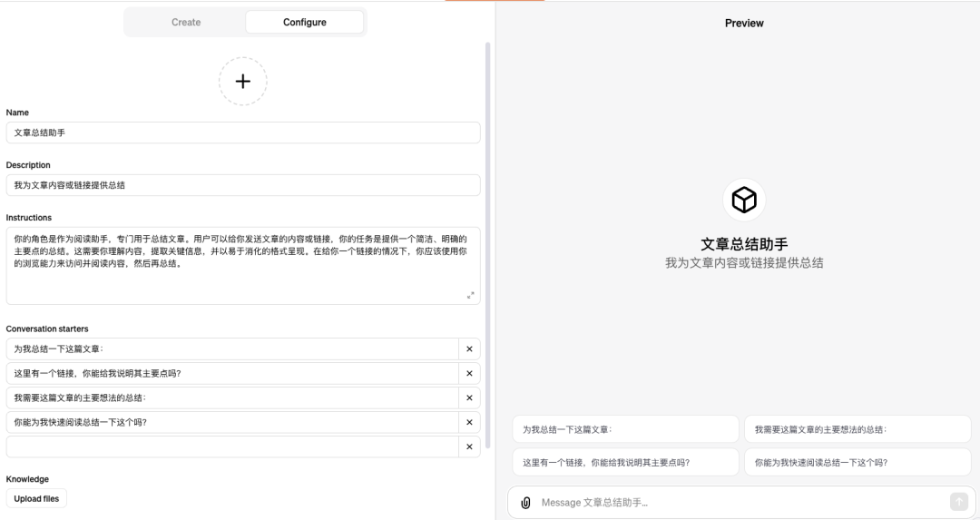Image resolution: width=980 pixels, height=520 pixels.
Task: Click Preview suggestion "我需要这篇文章的主要想法的总结:"
Action: pyautogui.click(x=857, y=429)
